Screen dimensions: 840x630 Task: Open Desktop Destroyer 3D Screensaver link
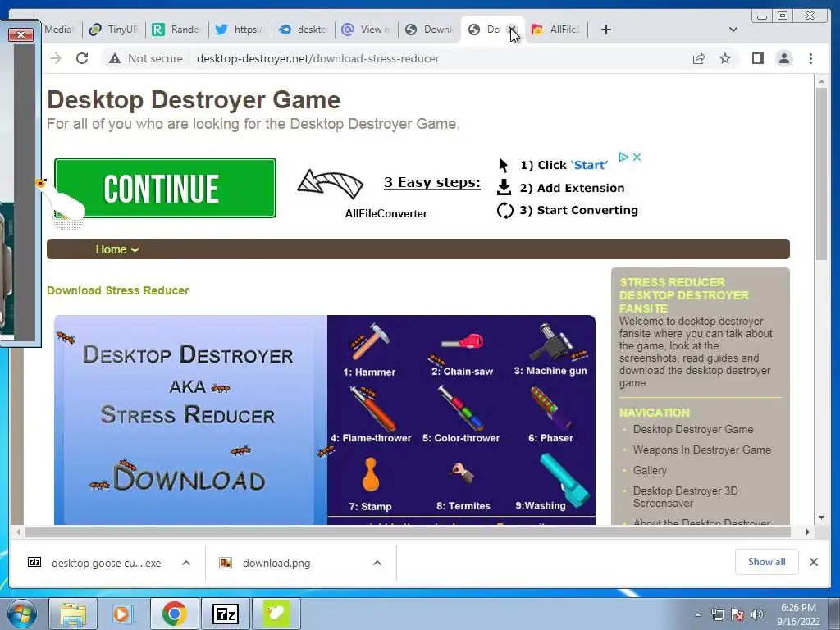pyautogui.click(x=685, y=496)
